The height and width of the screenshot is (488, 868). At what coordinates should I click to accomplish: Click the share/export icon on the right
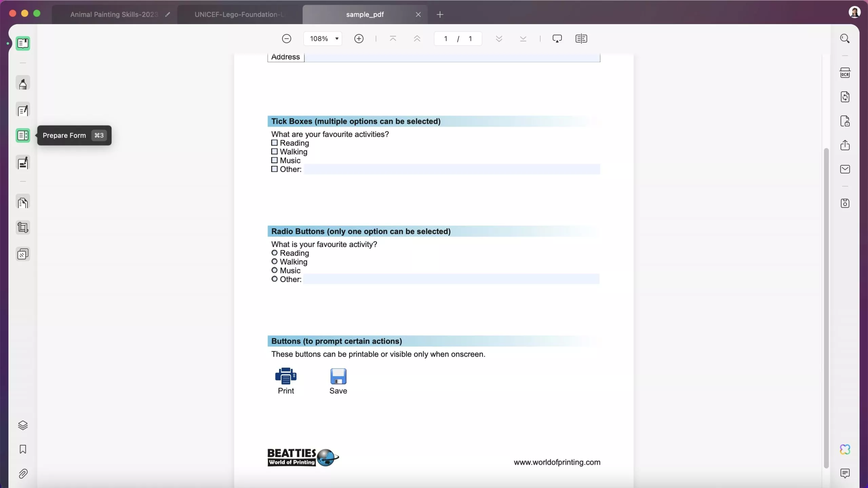845,145
